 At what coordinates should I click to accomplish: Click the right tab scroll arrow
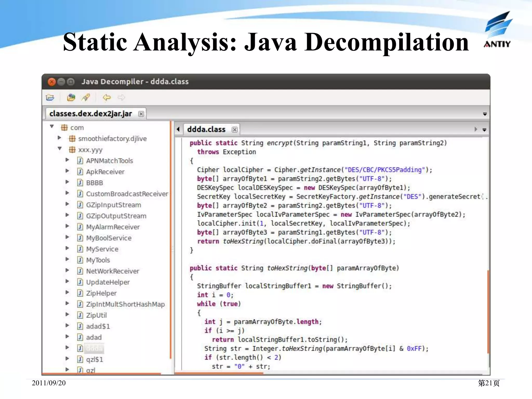476,129
